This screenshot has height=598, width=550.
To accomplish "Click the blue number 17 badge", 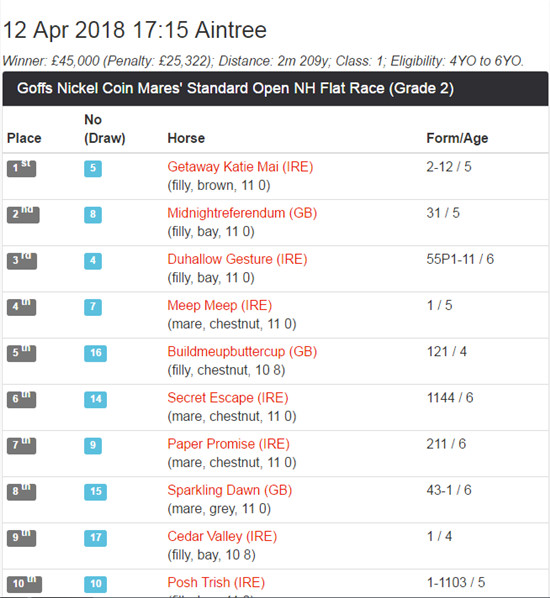I will [x=95, y=537].
